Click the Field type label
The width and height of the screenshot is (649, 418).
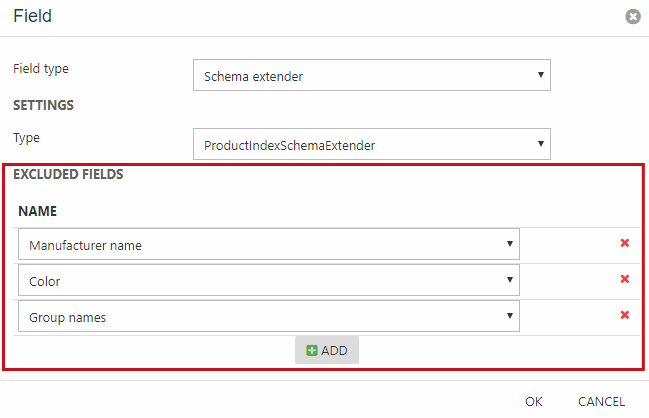pos(41,69)
